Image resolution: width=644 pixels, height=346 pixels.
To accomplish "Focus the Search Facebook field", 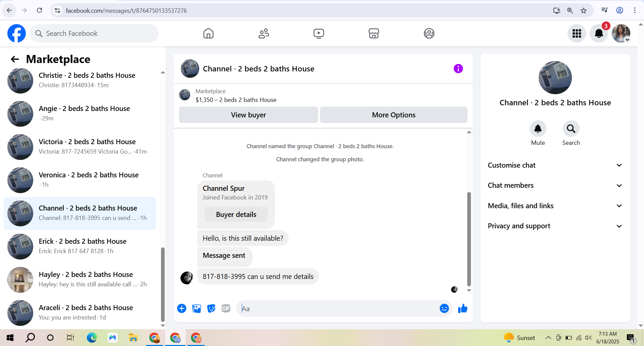I will point(94,34).
